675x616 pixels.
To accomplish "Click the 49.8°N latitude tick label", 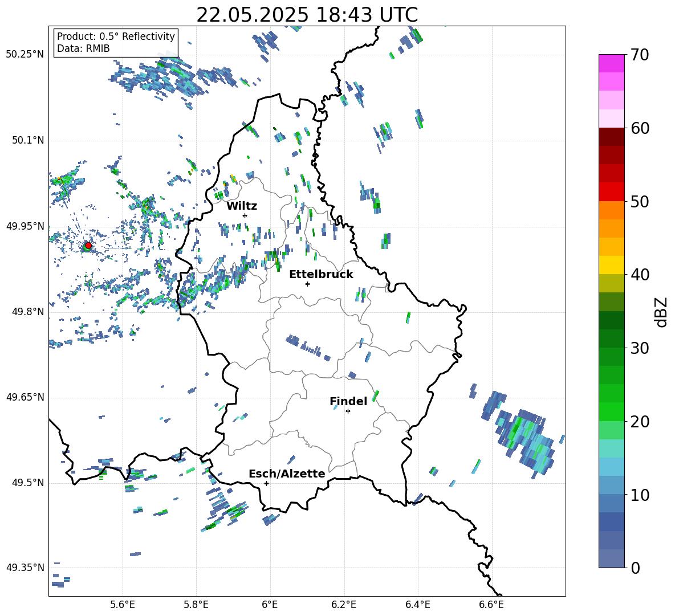I will pyautogui.click(x=27, y=312).
